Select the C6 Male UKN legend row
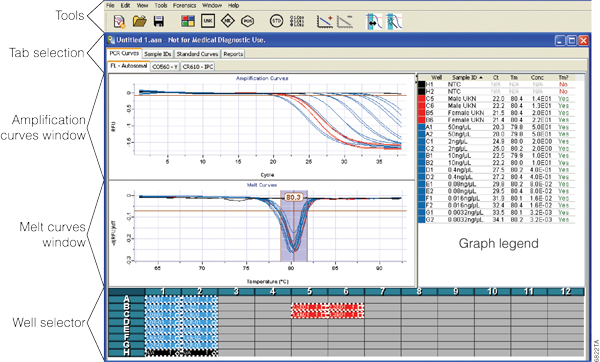Viewport: 600px width, 362px height. click(496, 106)
